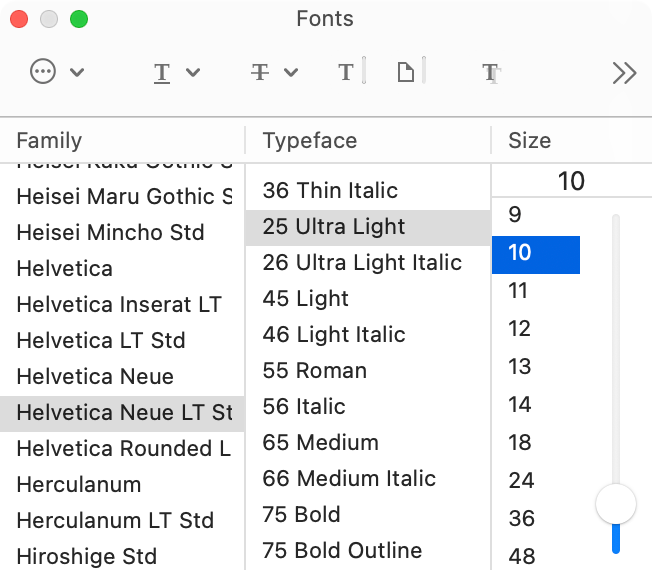Choose the plain Helvetica family row
Image resolution: width=652 pixels, height=570 pixels.
pyautogui.click(x=122, y=269)
